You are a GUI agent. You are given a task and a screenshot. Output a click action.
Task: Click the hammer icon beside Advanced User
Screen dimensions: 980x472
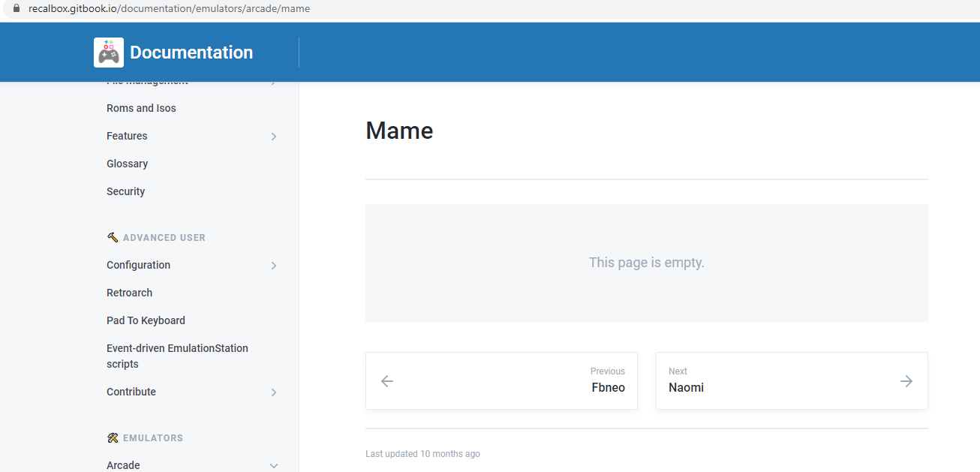pyautogui.click(x=113, y=237)
